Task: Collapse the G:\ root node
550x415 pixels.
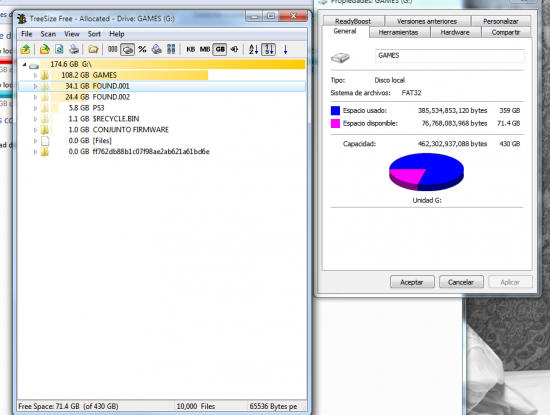Action: coord(24,65)
